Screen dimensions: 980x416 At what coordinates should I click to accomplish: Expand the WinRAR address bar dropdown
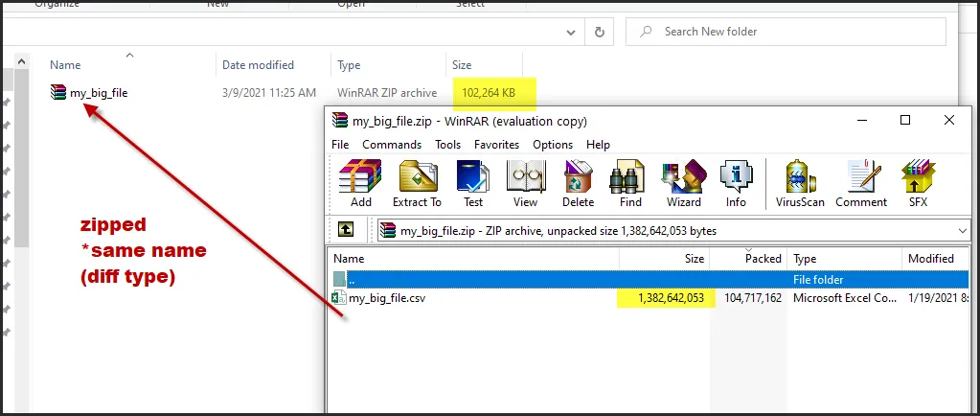click(x=963, y=231)
